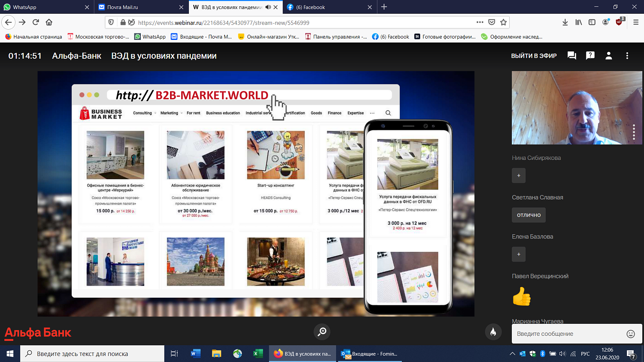Screen dimensions: 644x362
Task: Click the zoom magnifier below the presentation
Action: (x=322, y=332)
